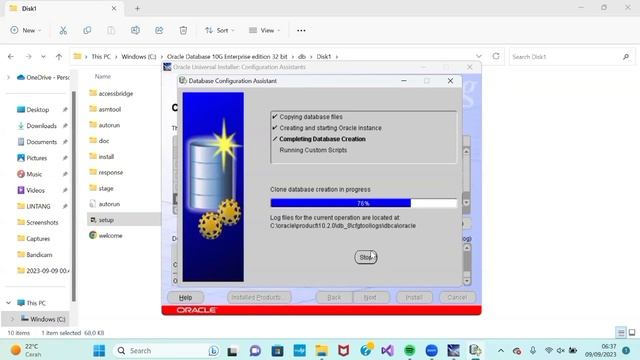
Task: Select the welcome file
Action: pos(106,236)
